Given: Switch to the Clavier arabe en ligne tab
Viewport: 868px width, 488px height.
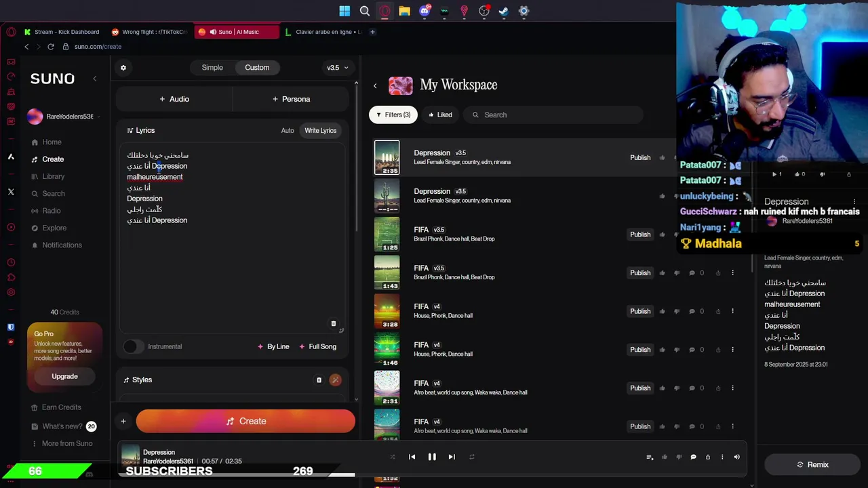Looking at the screenshot, I should coord(323,32).
